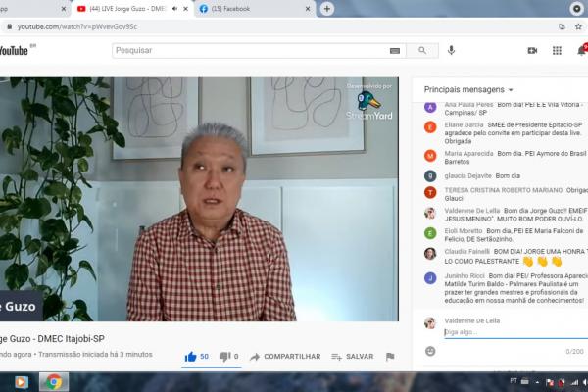Viewport: 588px width, 392px height.
Task: Click SALVAR to save video
Action: [x=352, y=357]
